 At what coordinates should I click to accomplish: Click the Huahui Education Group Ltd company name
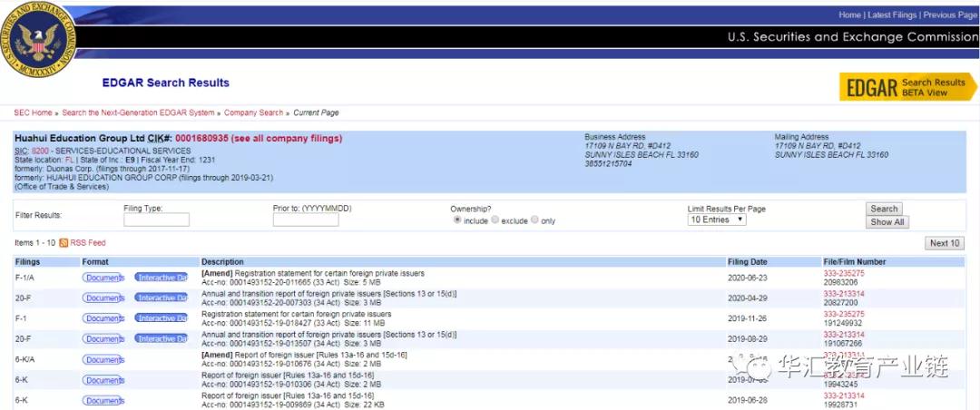[79, 138]
